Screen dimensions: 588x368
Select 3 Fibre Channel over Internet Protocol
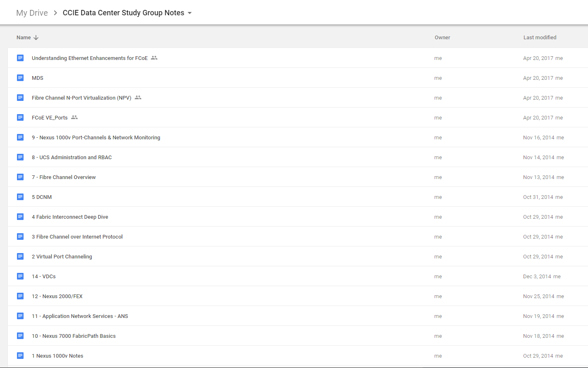coord(77,237)
